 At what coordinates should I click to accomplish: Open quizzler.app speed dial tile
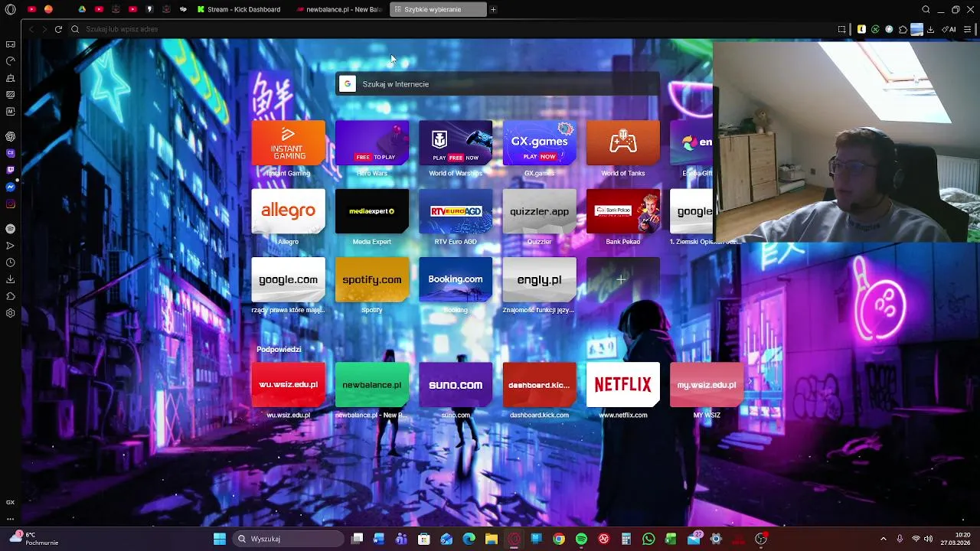tap(539, 211)
